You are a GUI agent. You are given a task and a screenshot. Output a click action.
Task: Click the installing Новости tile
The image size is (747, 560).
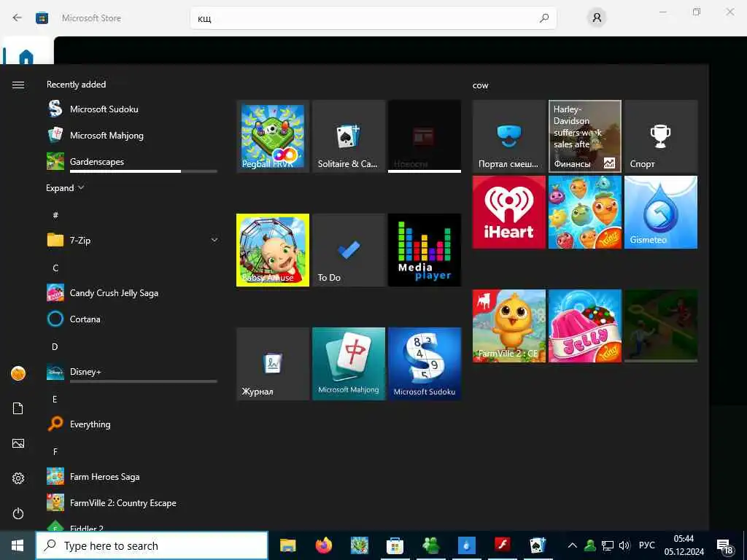[424, 136]
